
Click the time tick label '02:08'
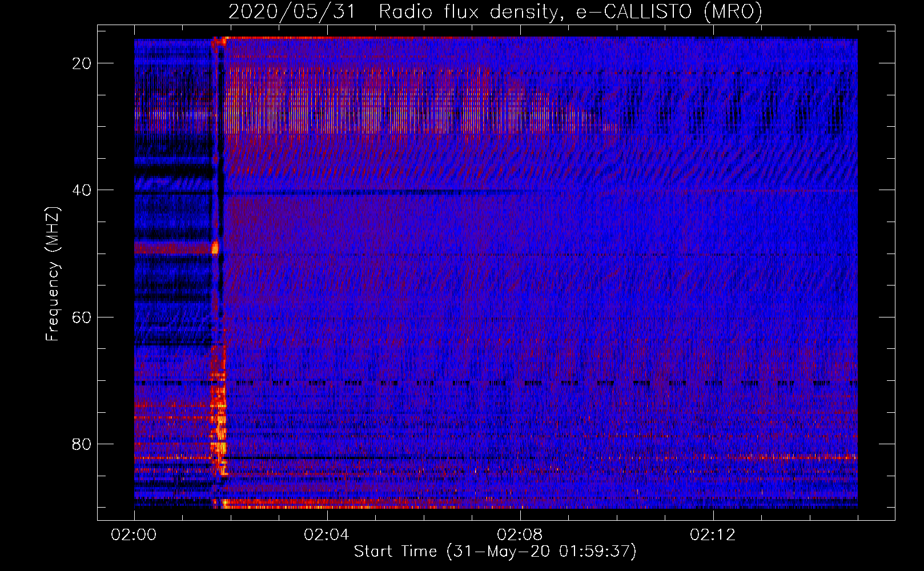[520, 535]
